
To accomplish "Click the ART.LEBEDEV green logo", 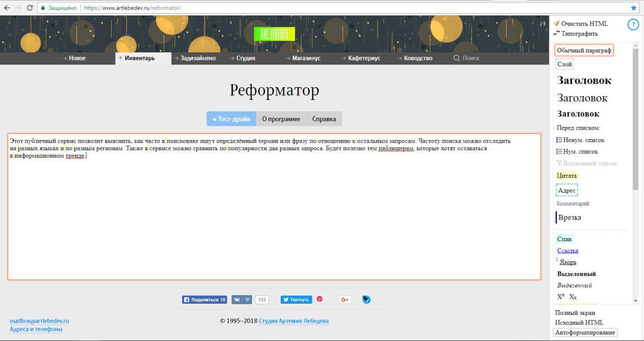I will (x=275, y=34).
